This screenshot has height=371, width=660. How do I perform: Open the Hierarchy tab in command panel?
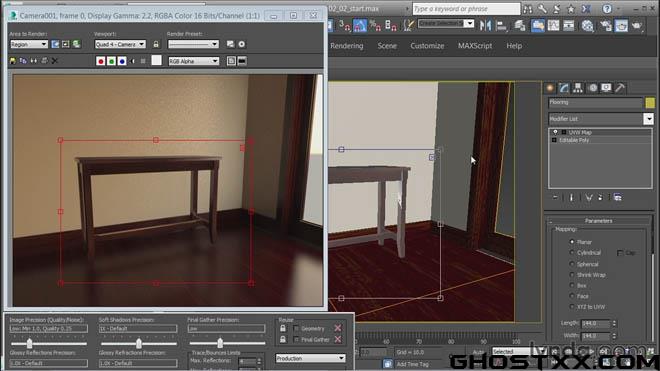point(578,88)
